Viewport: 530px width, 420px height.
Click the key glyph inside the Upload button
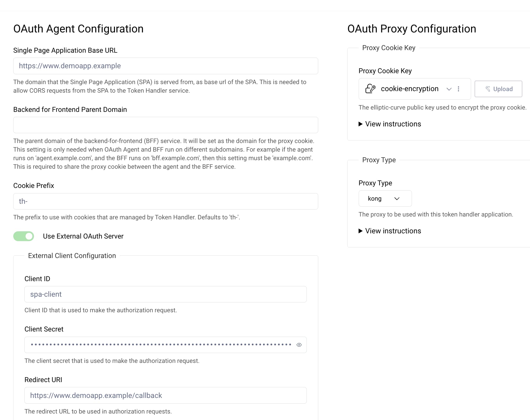(x=487, y=89)
